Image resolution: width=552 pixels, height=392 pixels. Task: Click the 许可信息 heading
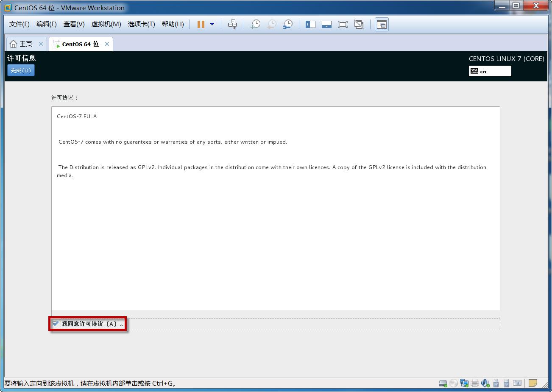click(x=22, y=58)
